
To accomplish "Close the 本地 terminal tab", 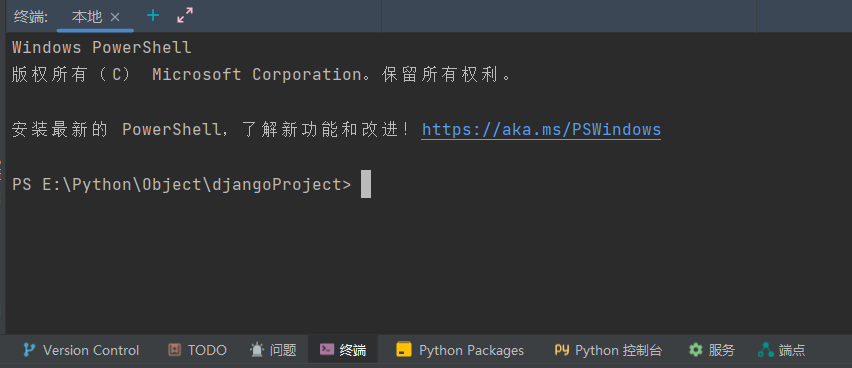I will pos(115,17).
